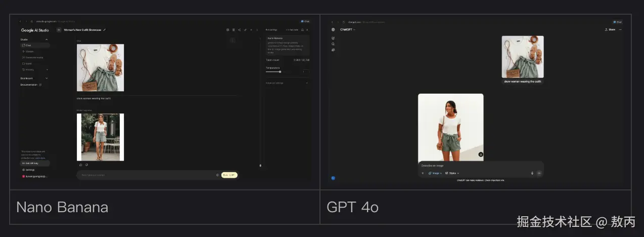Click the add media icon beside Run

(217, 175)
